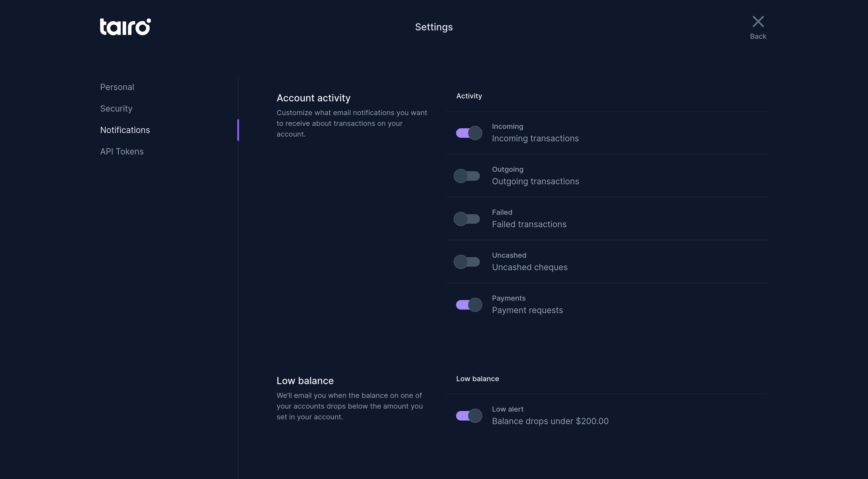868x479 pixels.
Task: Disable the Incoming transactions toggle
Action: (x=469, y=133)
